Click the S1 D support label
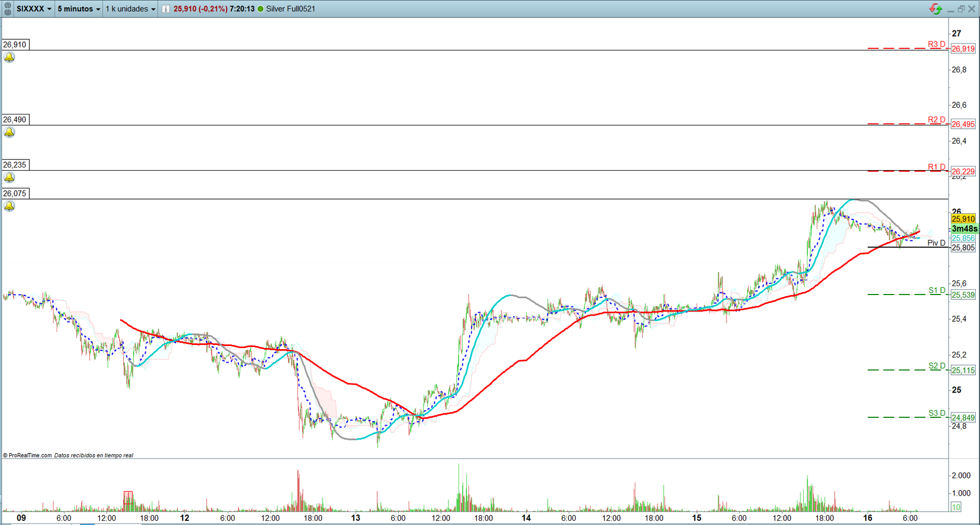The width and height of the screenshot is (980, 525). tap(936, 290)
